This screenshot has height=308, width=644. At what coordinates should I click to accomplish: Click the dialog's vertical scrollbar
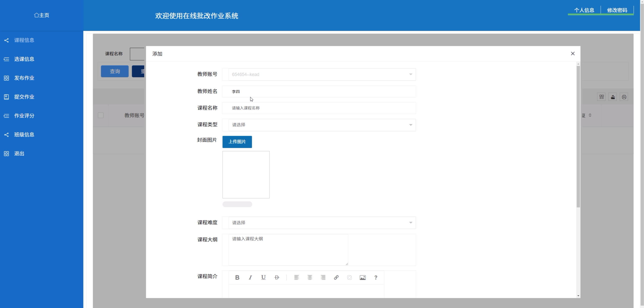[x=578, y=136]
